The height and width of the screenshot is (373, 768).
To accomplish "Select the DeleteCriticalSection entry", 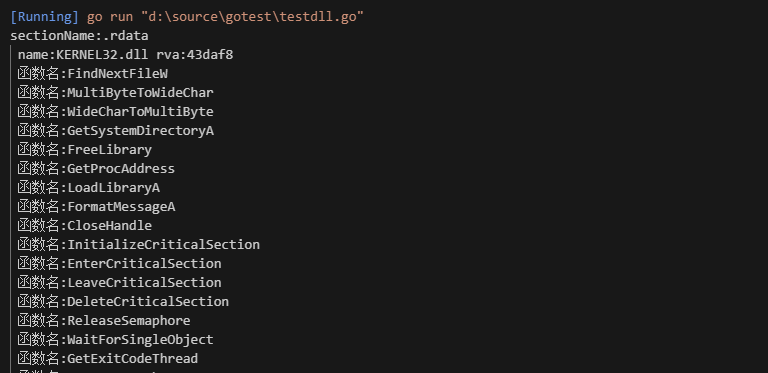I will pyautogui.click(x=123, y=302).
